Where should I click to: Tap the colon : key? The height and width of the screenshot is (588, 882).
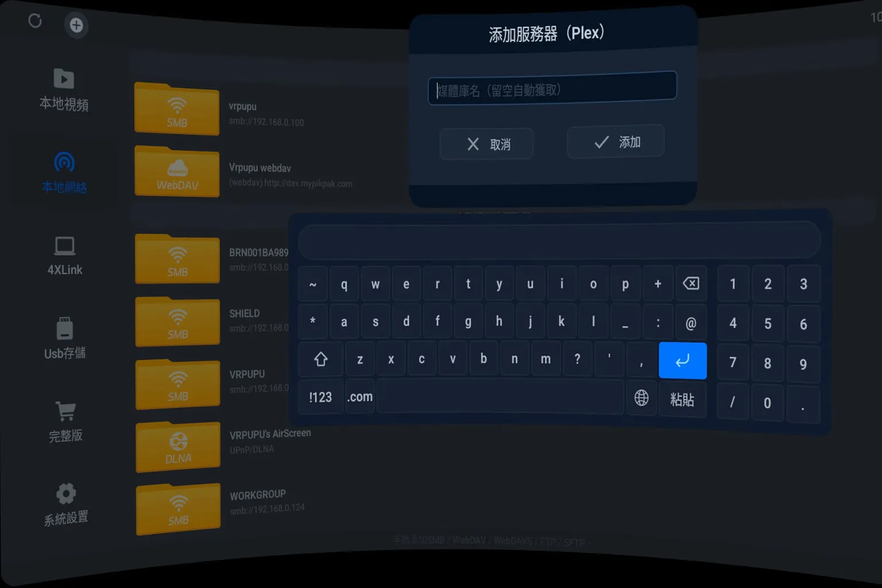pyautogui.click(x=658, y=323)
